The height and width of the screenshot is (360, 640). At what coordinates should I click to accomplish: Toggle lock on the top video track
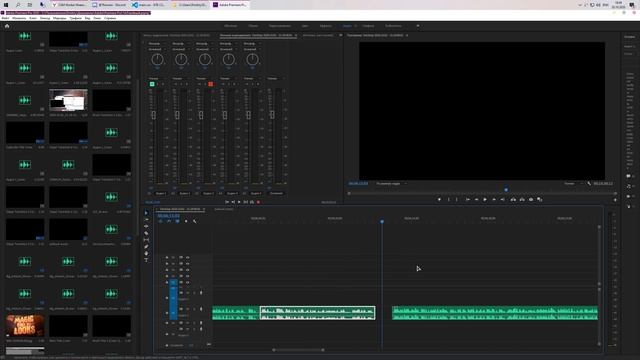point(167,258)
